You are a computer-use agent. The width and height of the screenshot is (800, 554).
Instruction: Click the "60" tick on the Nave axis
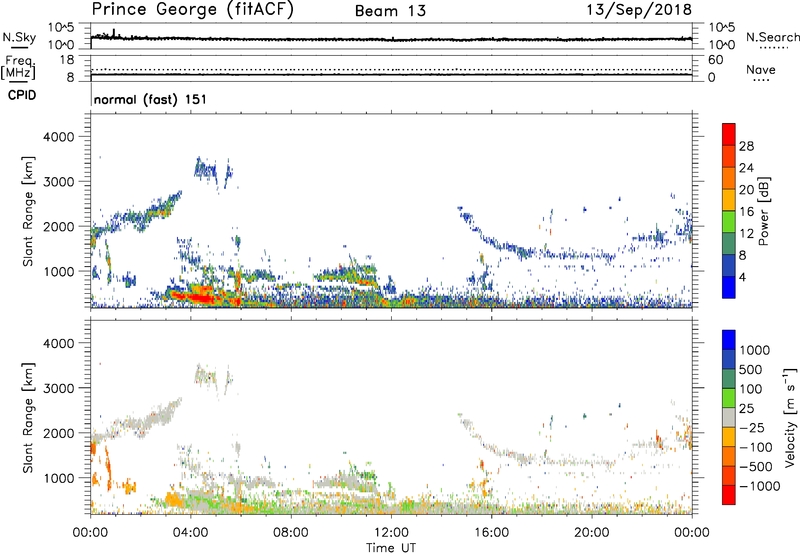pos(716,60)
